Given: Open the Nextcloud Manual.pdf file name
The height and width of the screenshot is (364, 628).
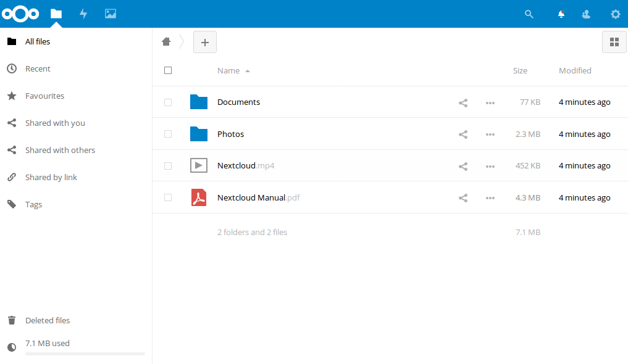Looking at the screenshot, I should click(259, 197).
